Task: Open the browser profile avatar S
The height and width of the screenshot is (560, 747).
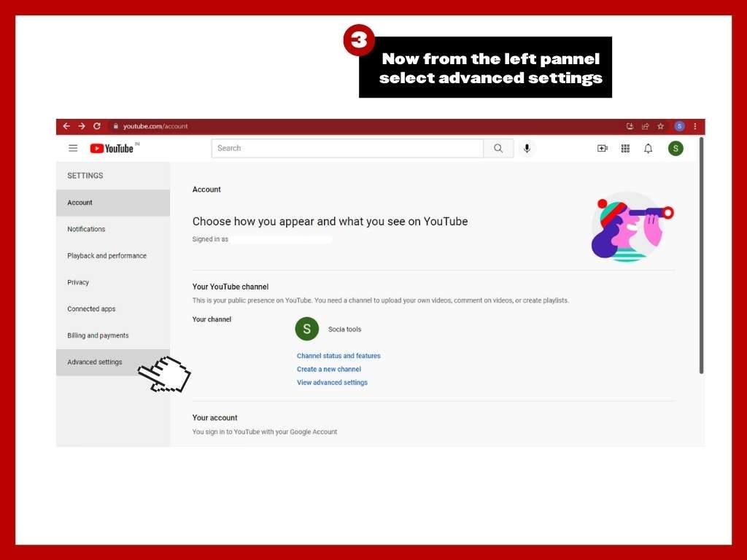Action: point(679,126)
